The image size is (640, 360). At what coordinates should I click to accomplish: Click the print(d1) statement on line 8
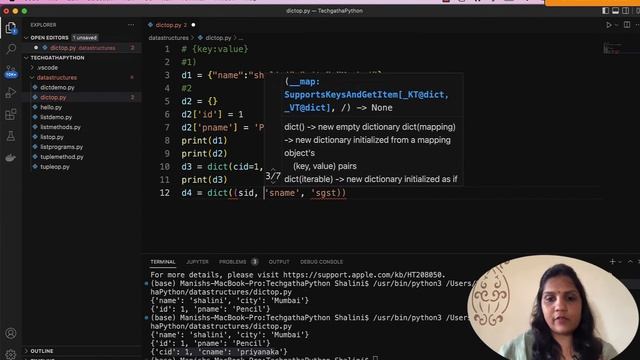pos(204,140)
